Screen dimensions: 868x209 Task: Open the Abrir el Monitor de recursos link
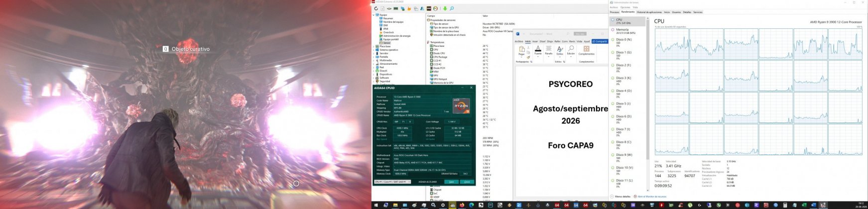pos(652,197)
